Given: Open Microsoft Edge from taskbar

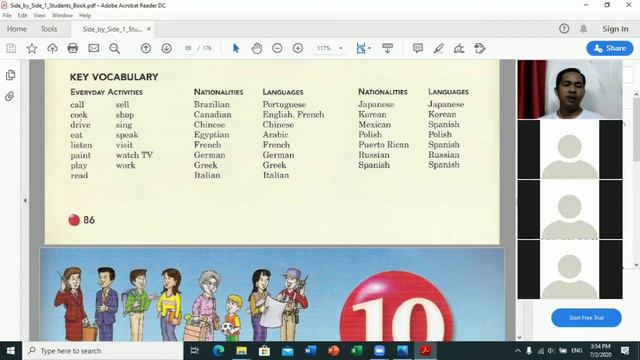Looking at the screenshot, I should click(218, 351).
